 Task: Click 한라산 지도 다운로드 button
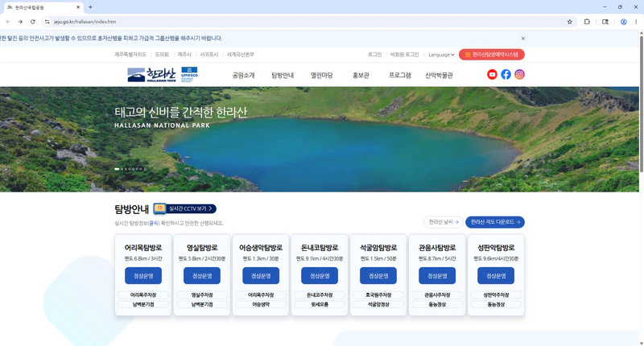495,222
